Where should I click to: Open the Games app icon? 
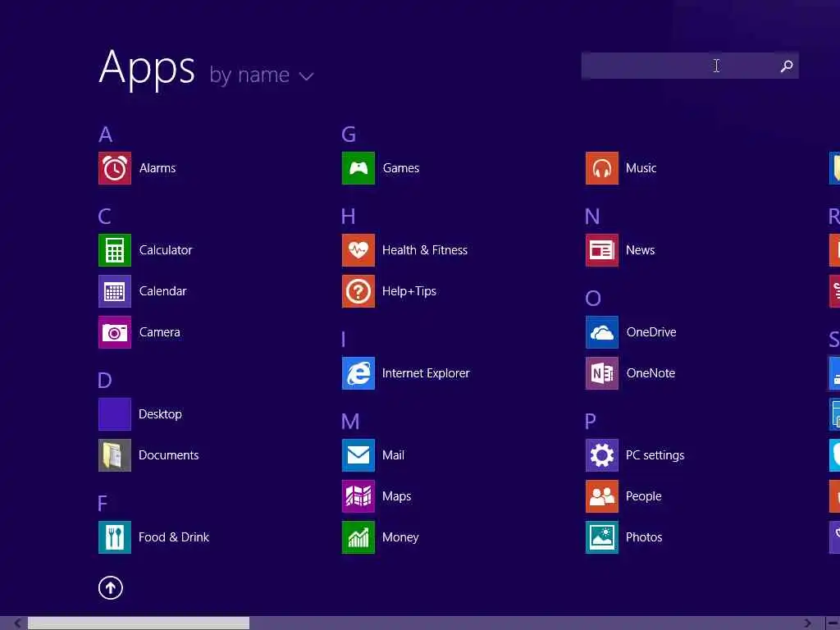click(358, 168)
